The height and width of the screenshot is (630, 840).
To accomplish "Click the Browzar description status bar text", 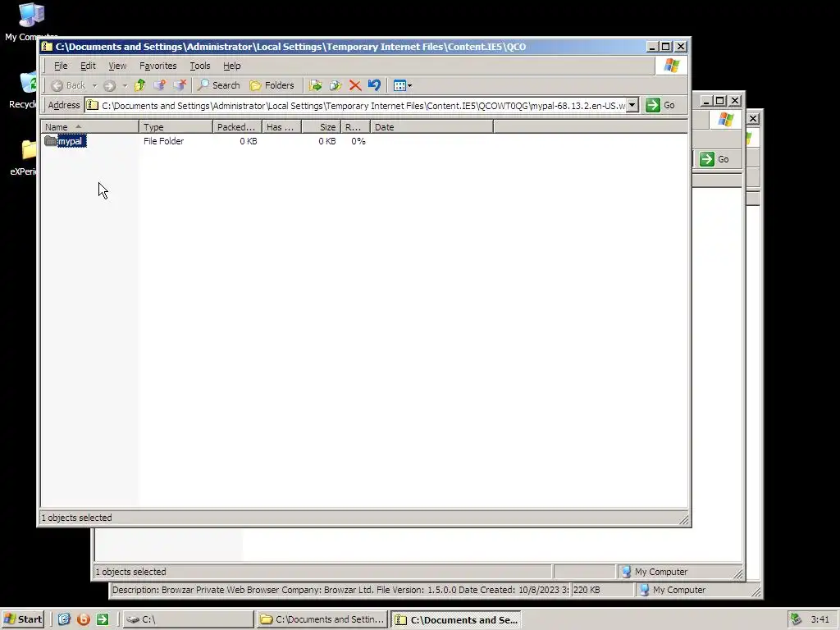I will 340,590.
